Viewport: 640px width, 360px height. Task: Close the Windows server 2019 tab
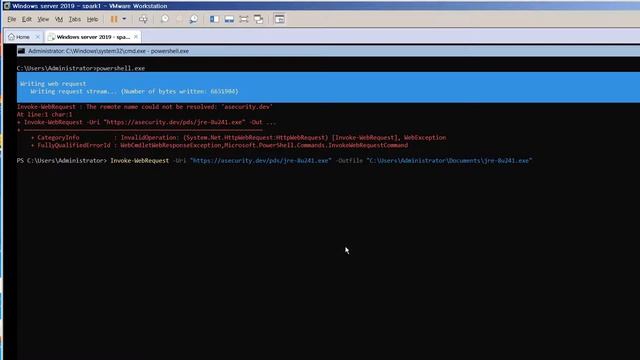click(136, 37)
